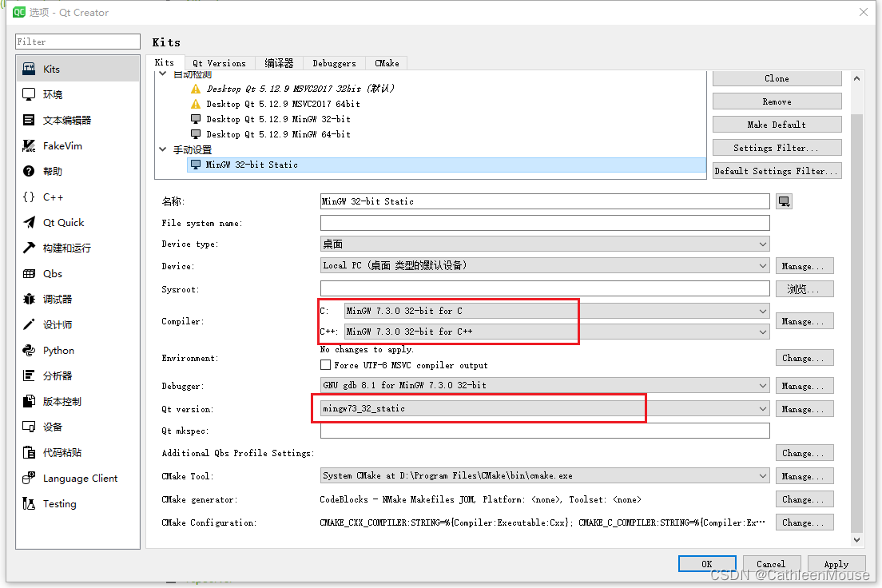This screenshot has height=588, width=882.
Task: Switch to the Kits tab
Action: (x=165, y=62)
